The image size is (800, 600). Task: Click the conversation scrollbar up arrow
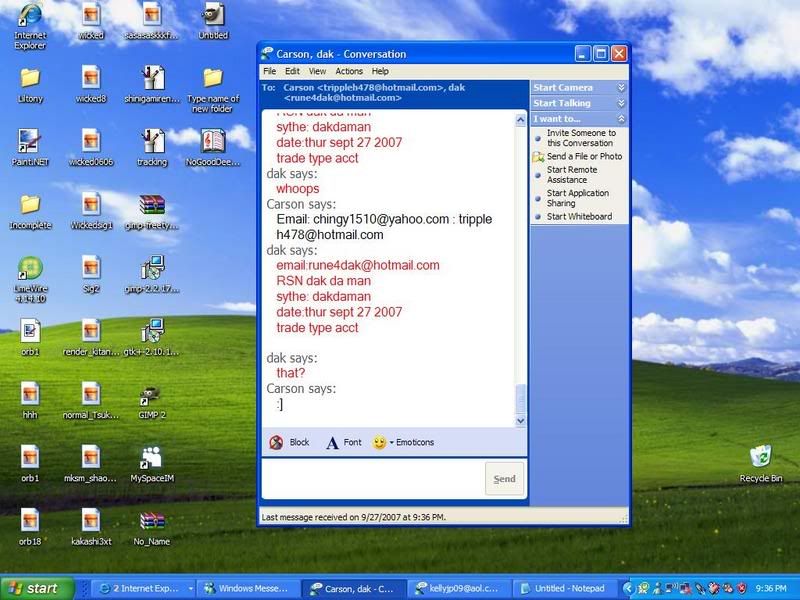point(520,120)
